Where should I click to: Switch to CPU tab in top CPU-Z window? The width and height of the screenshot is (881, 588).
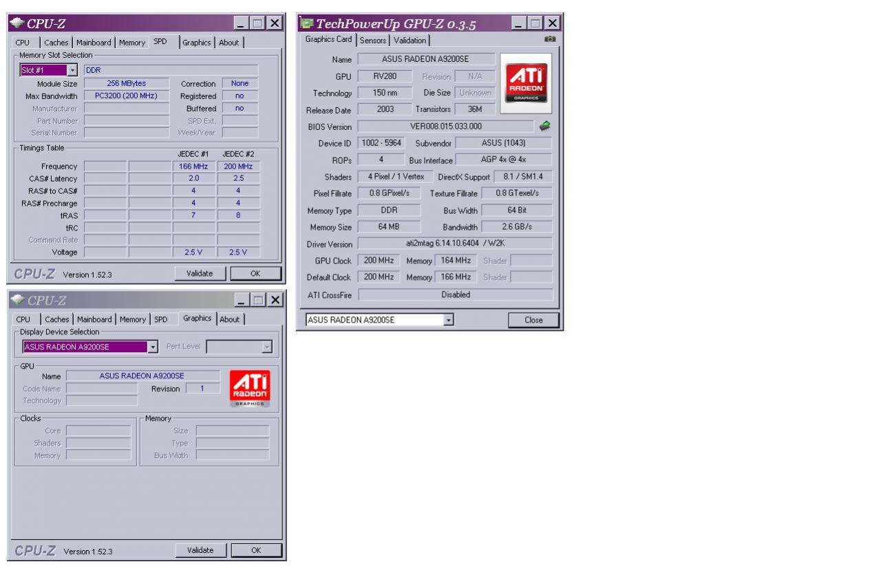[x=23, y=43]
